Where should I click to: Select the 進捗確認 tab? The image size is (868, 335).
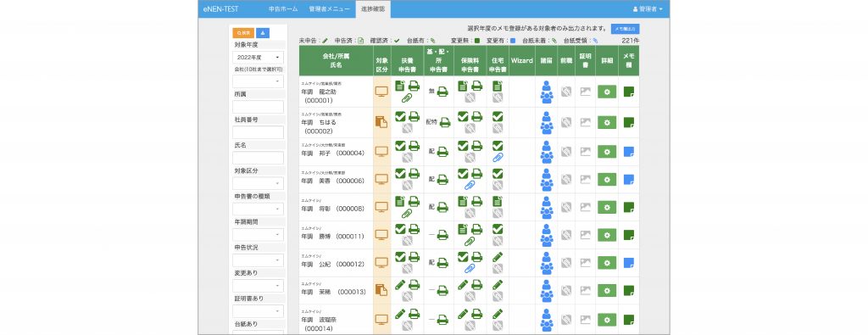373,8
